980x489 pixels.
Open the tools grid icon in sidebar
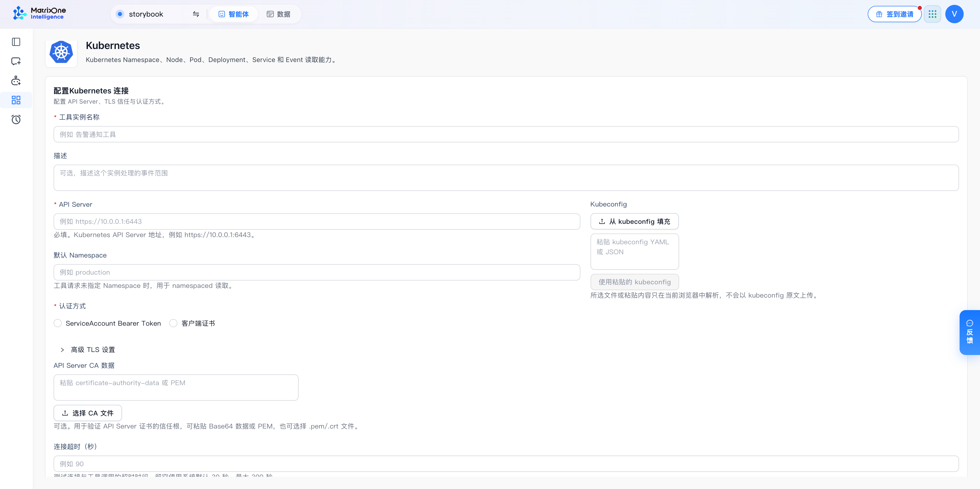16,100
